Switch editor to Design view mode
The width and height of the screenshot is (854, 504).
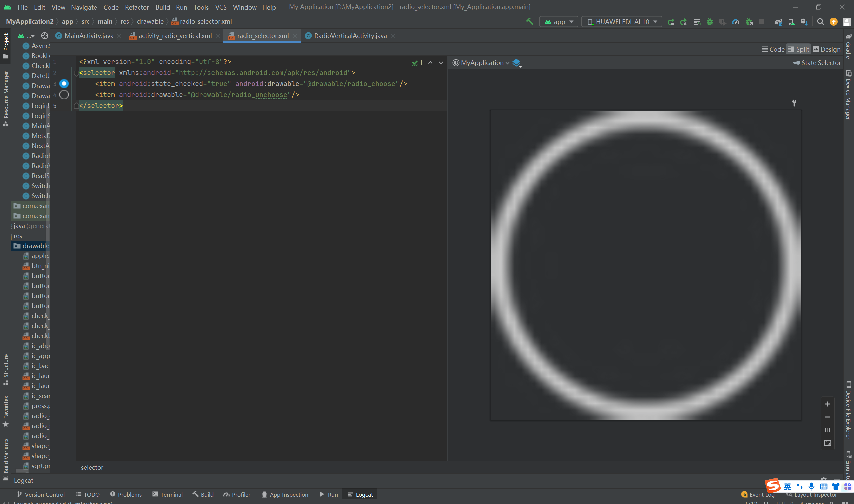pyautogui.click(x=826, y=49)
